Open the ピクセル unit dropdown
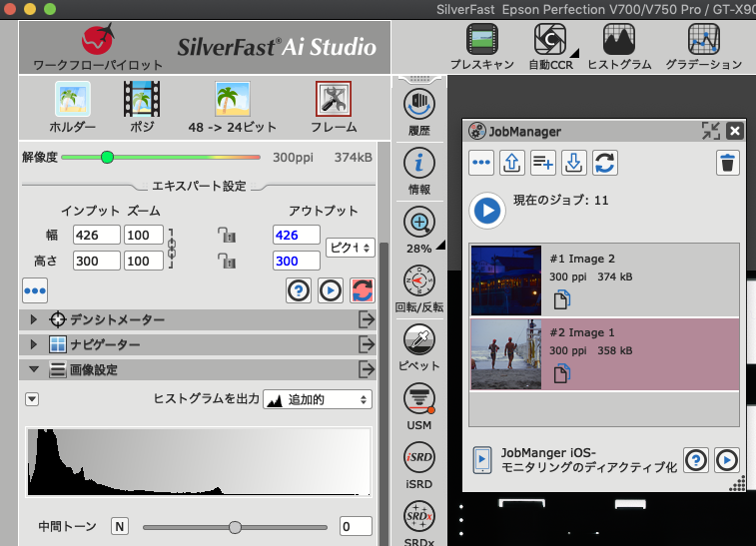 (350, 248)
